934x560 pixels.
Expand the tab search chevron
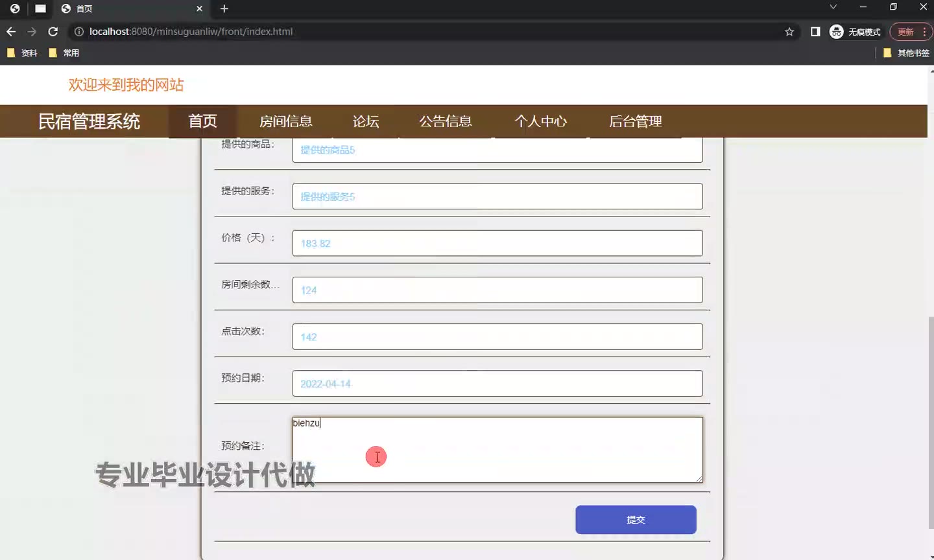coord(833,7)
